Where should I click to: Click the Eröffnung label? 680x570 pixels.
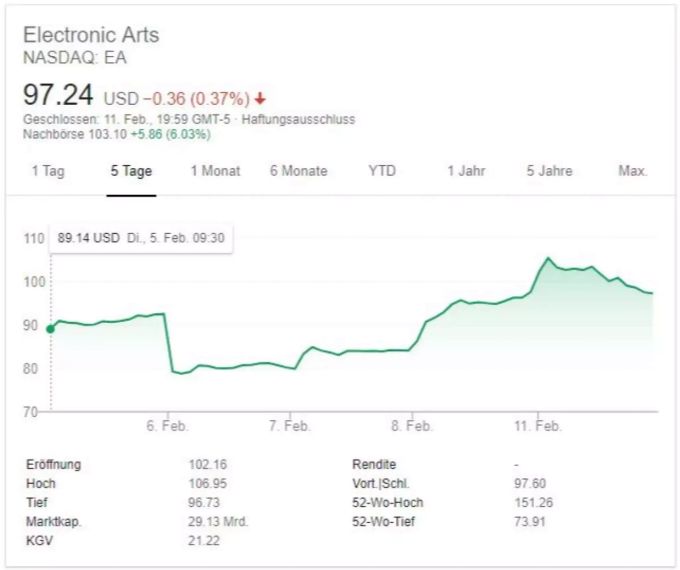tap(53, 465)
